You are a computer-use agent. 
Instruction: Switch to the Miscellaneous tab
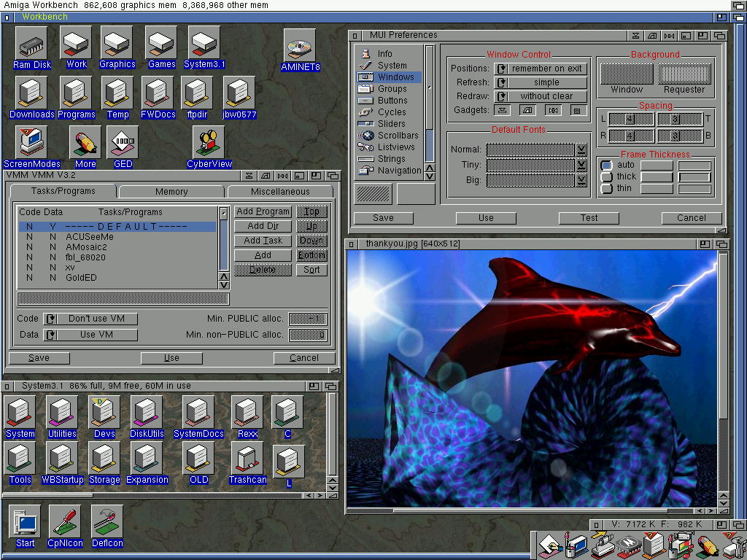click(280, 192)
